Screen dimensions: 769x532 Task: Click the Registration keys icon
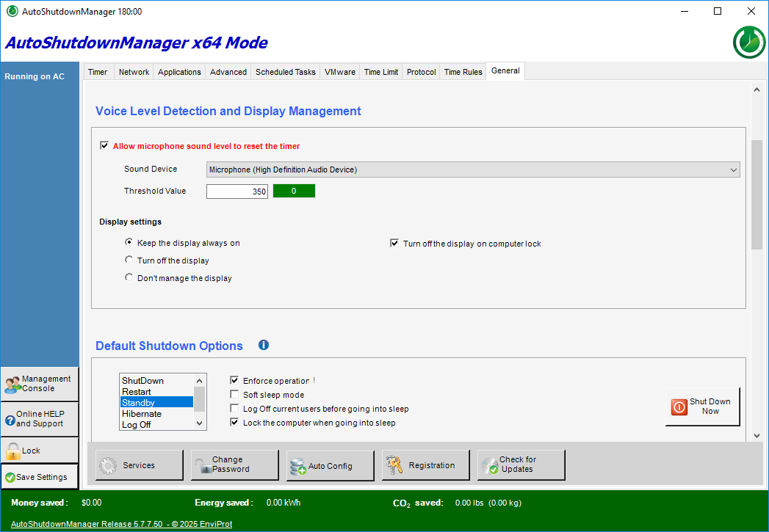[394, 465]
